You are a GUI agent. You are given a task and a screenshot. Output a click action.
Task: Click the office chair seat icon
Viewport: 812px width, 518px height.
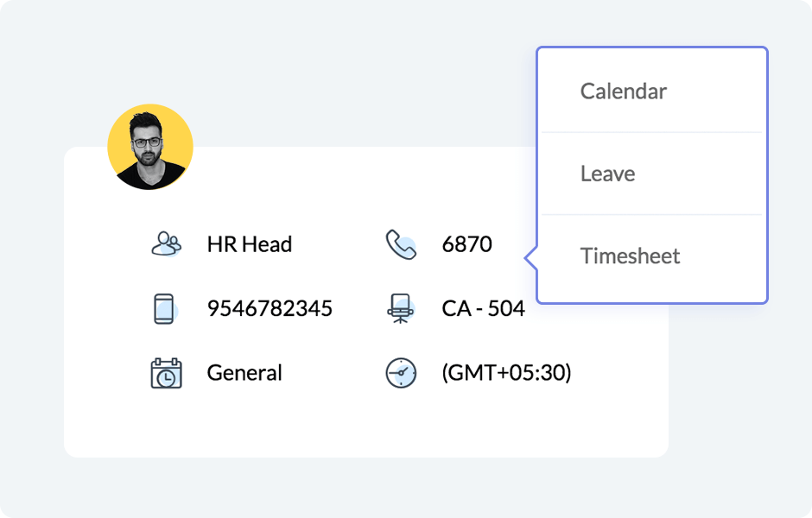click(400, 309)
